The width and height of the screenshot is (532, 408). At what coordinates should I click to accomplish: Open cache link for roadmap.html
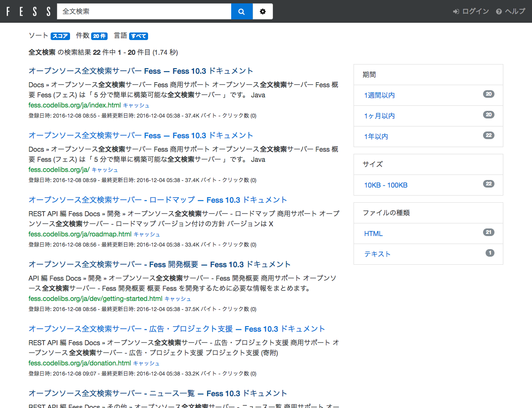coord(147,234)
